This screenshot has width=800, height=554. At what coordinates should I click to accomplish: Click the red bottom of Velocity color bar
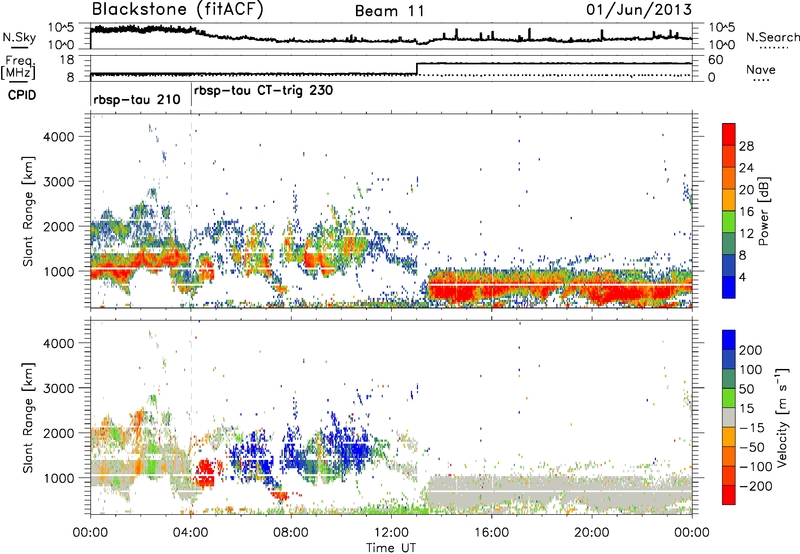point(729,495)
